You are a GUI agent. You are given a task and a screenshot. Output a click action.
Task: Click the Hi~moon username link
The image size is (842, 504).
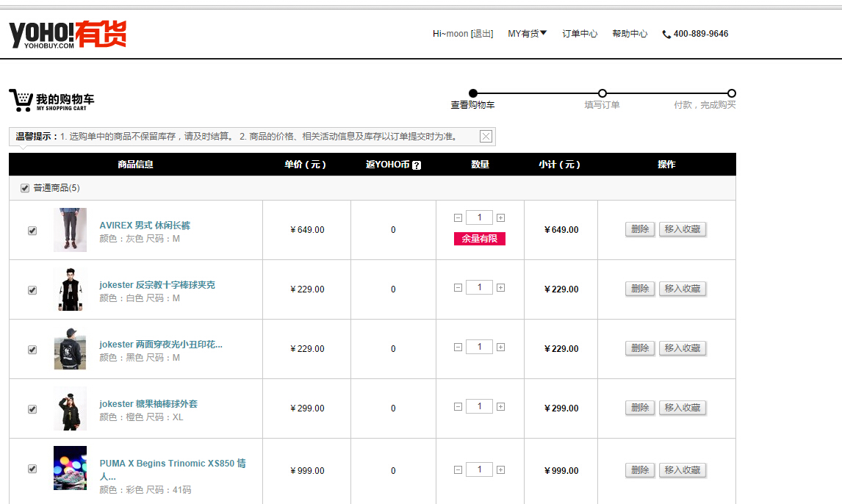click(x=450, y=34)
